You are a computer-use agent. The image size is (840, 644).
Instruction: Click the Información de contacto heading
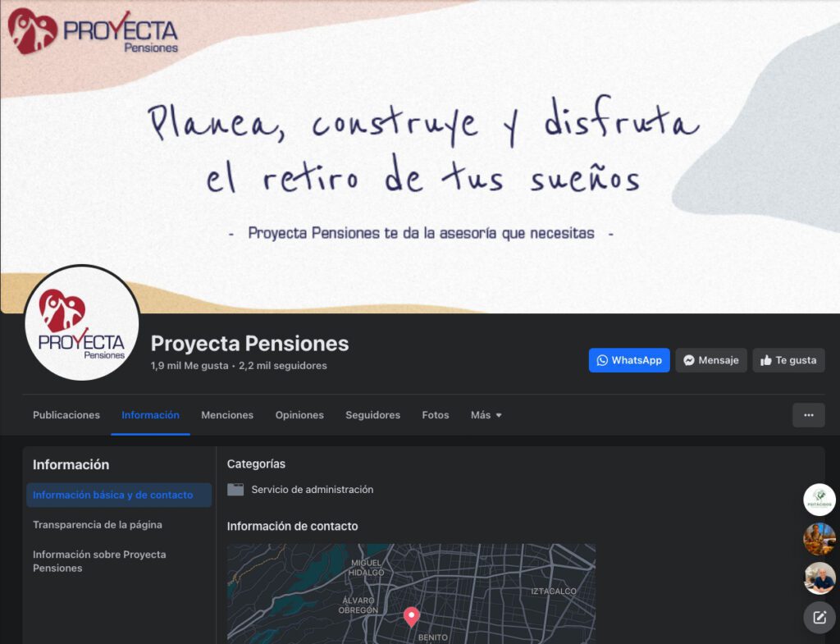[x=293, y=526]
